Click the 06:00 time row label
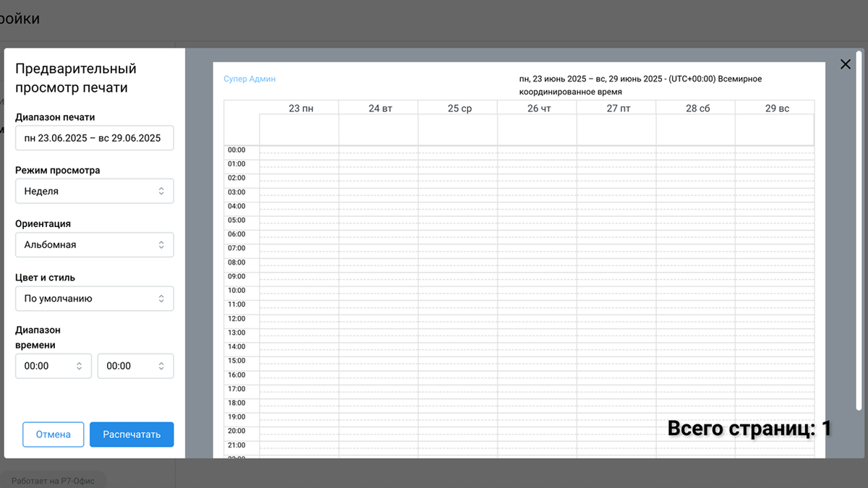The width and height of the screenshot is (868, 488). coord(237,234)
